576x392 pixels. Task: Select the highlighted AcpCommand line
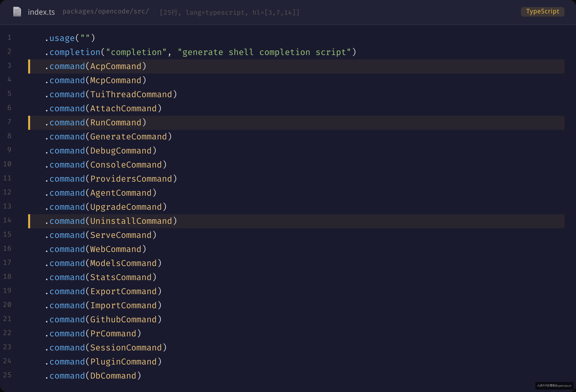(x=296, y=66)
